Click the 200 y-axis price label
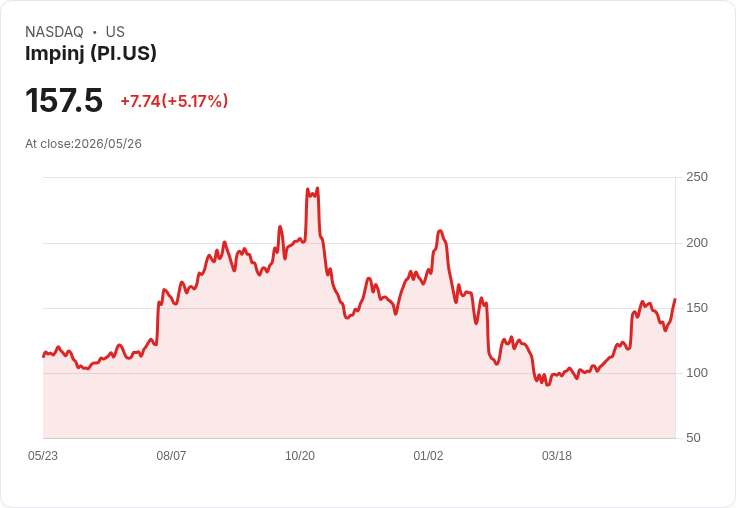The height and width of the screenshot is (508, 736). 697,243
